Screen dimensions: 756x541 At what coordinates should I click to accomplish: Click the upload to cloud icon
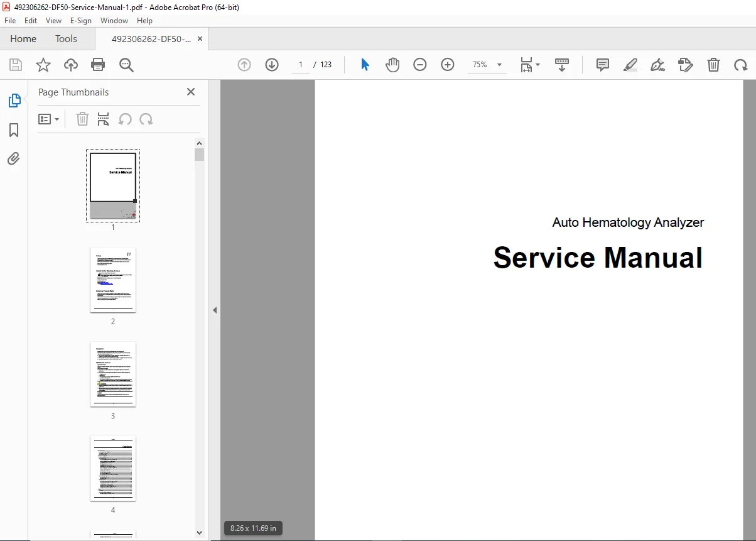coord(71,65)
